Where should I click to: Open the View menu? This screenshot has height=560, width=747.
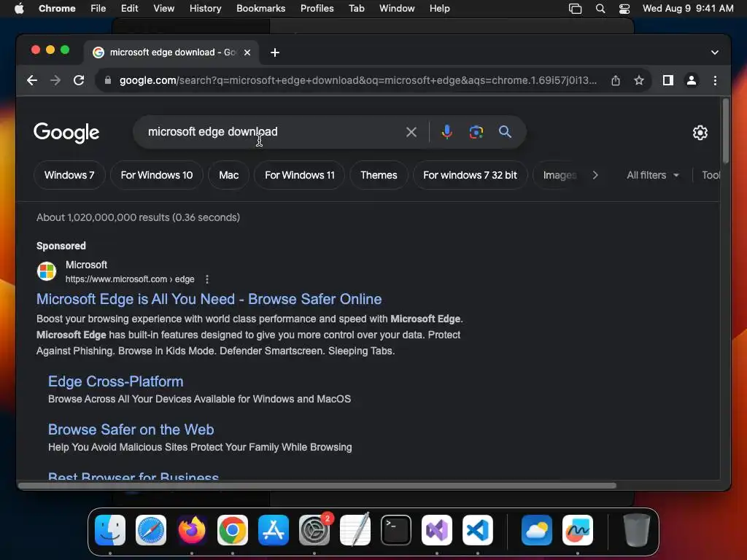click(x=163, y=9)
